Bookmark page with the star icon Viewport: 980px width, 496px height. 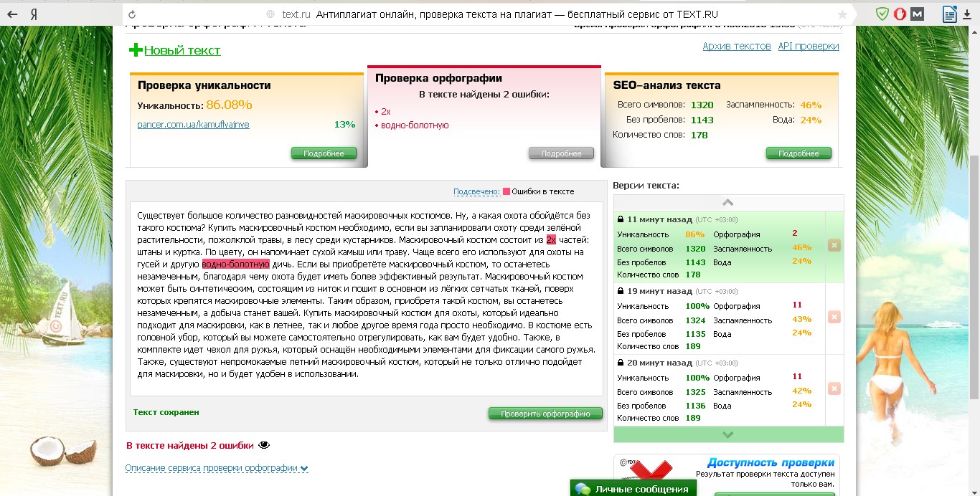(x=842, y=14)
